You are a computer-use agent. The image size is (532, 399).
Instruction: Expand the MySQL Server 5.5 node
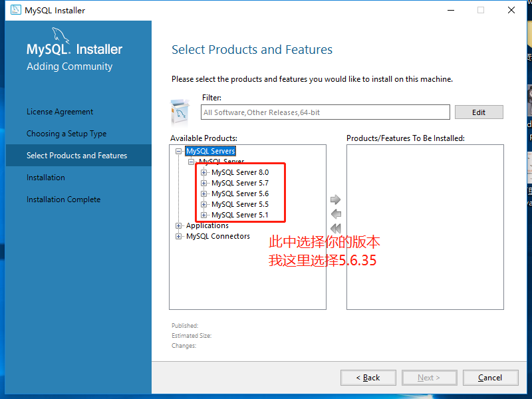[x=203, y=204]
